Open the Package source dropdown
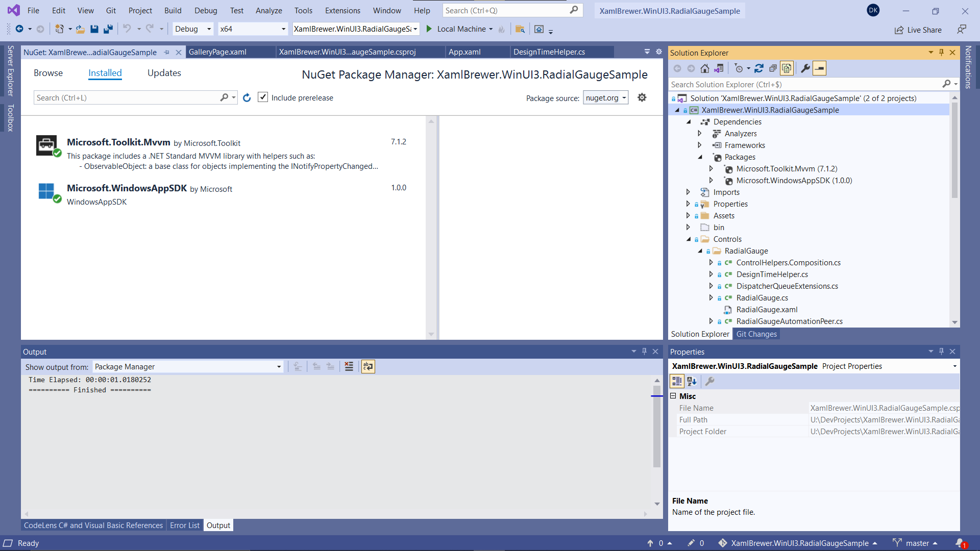Screen dimensions: 980x551 point(606,98)
